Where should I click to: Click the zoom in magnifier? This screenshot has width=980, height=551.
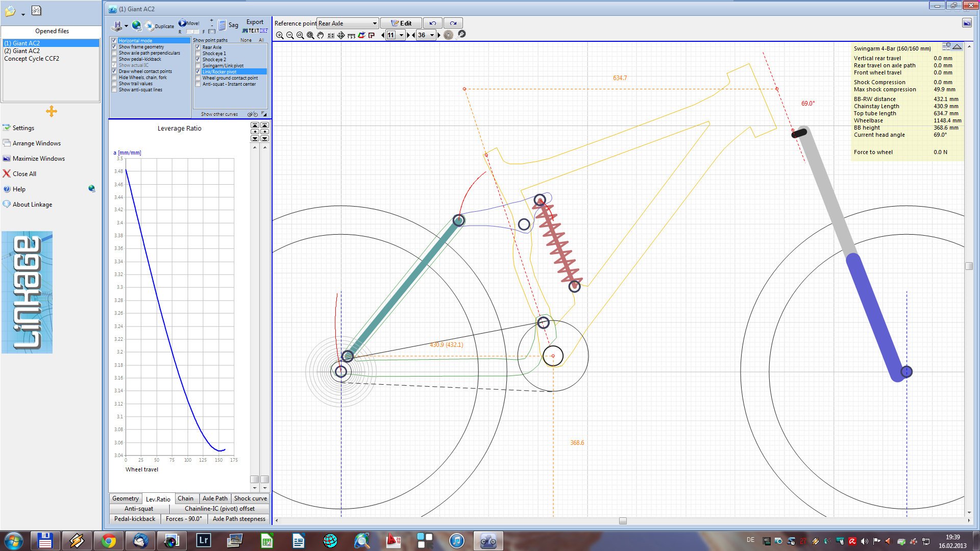[280, 35]
